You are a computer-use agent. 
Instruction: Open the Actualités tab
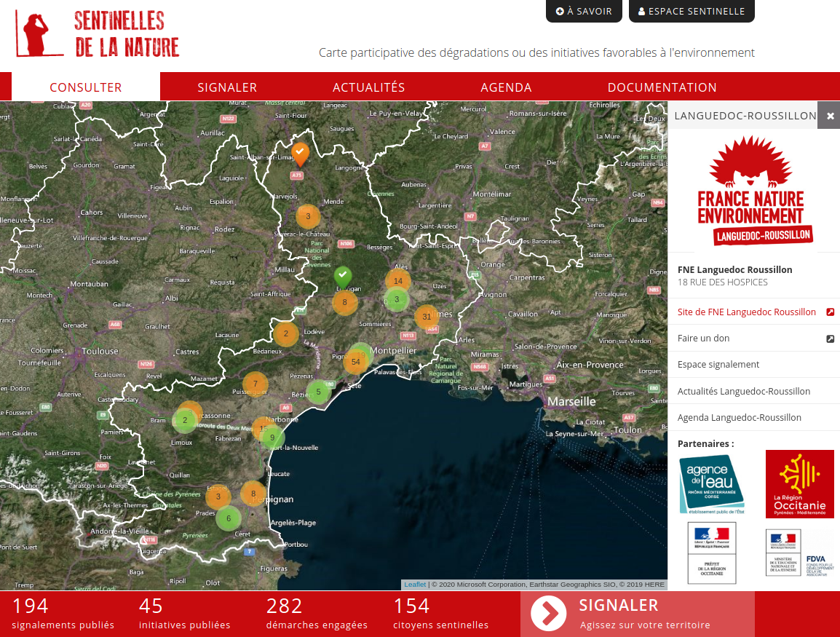pos(368,87)
